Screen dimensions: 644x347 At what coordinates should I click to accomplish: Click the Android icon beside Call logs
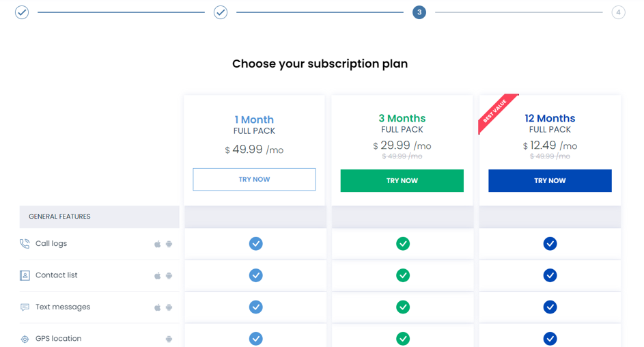click(x=169, y=244)
